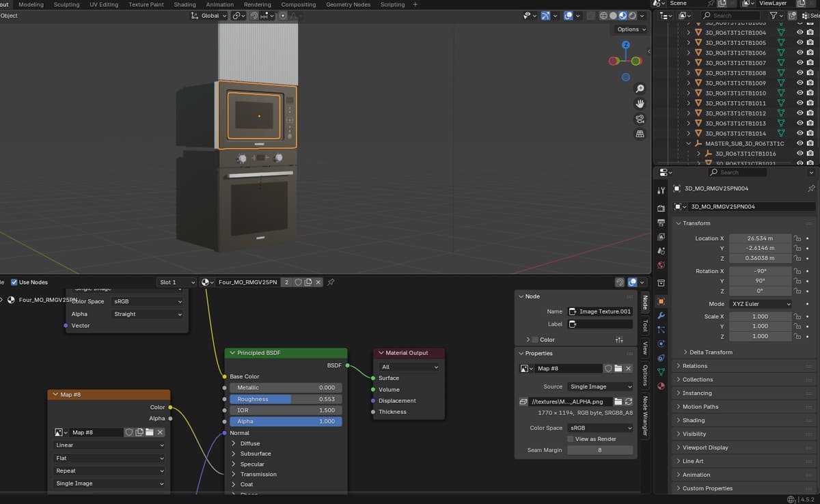Open the Object Data mesh tab icon
820x504 pixels.
pos(661,372)
